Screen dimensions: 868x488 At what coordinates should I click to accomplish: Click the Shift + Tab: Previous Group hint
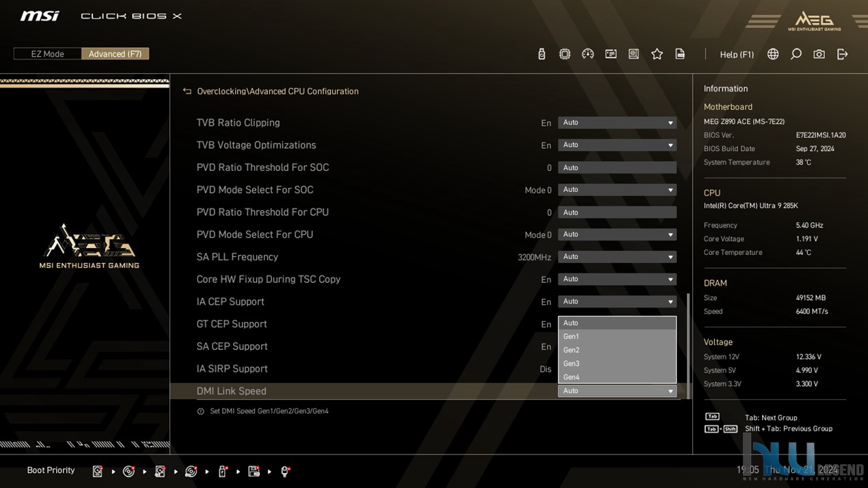pos(789,429)
